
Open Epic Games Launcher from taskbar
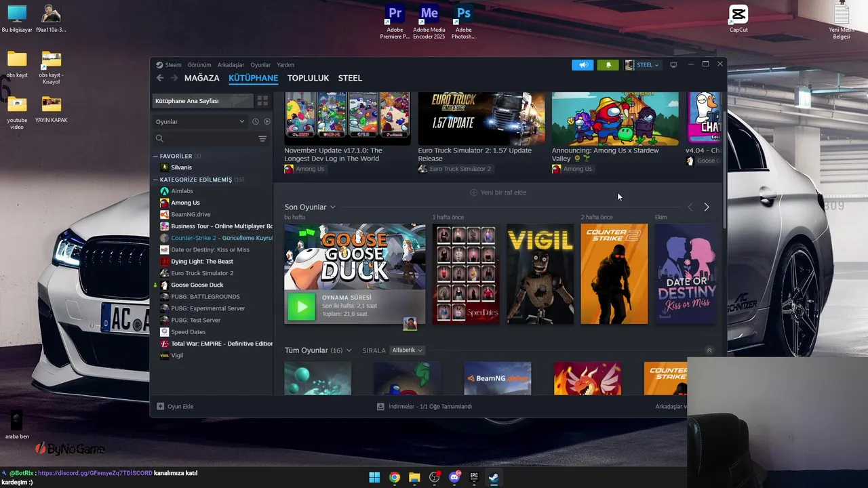[474, 477]
